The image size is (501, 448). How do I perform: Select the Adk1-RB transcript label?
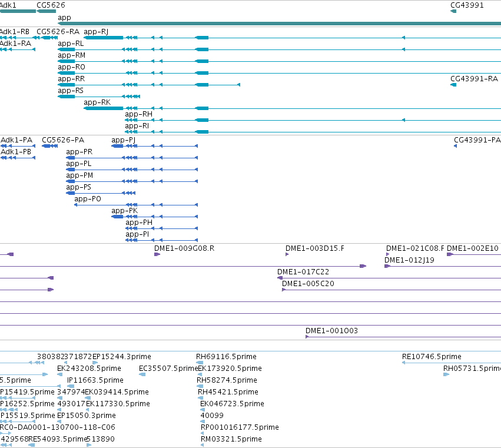coord(15,32)
